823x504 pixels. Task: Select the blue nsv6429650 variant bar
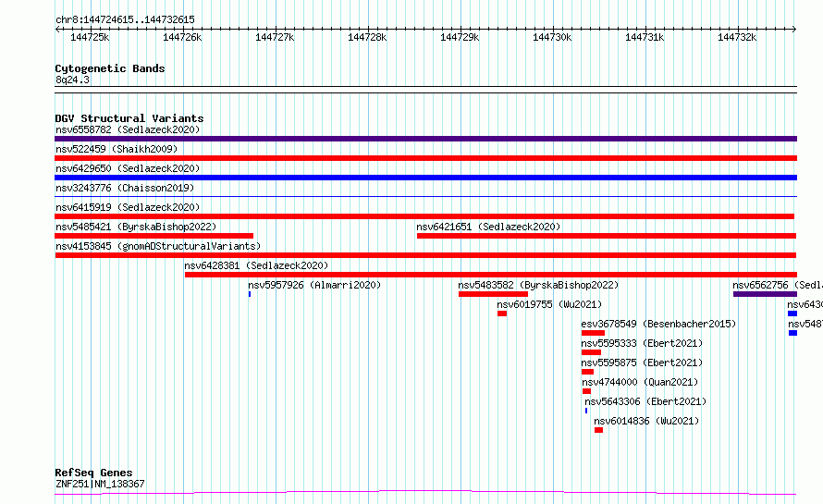pos(425,178)
